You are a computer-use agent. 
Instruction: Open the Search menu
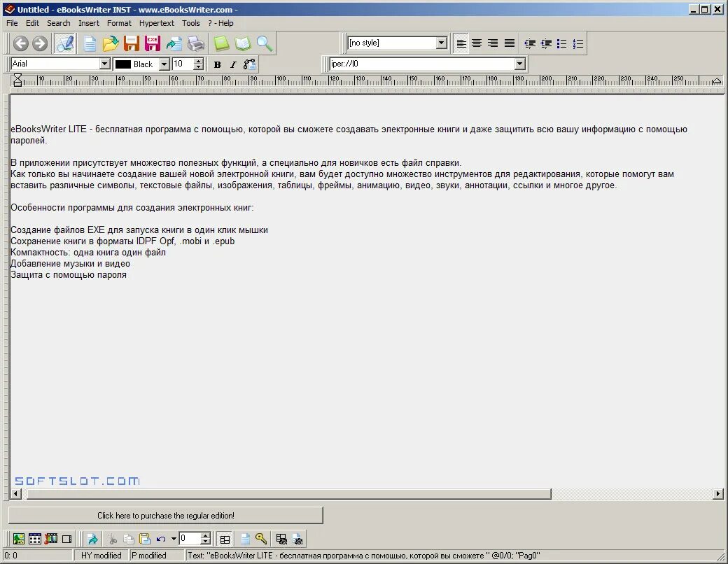tap(59, 23)
